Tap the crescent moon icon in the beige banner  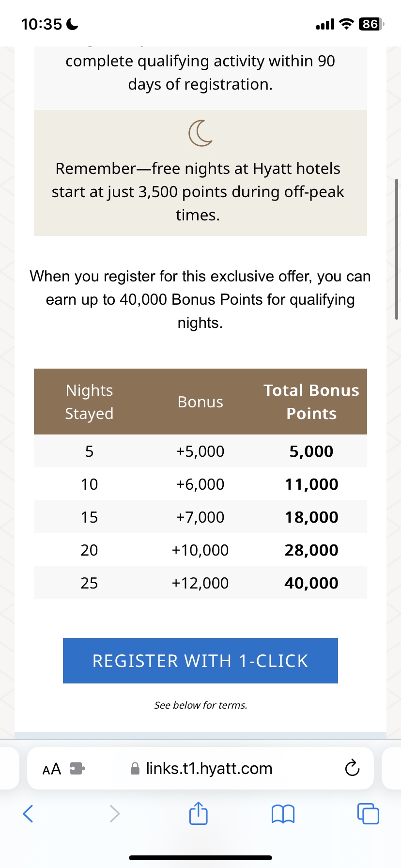(200, 133)
